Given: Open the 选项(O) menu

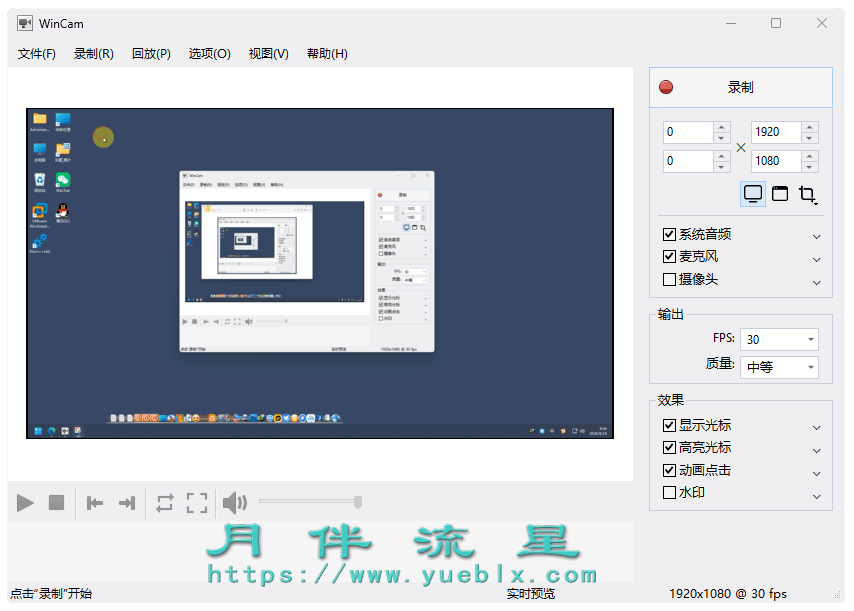Looking at the screenshot, I should point(210,54).
